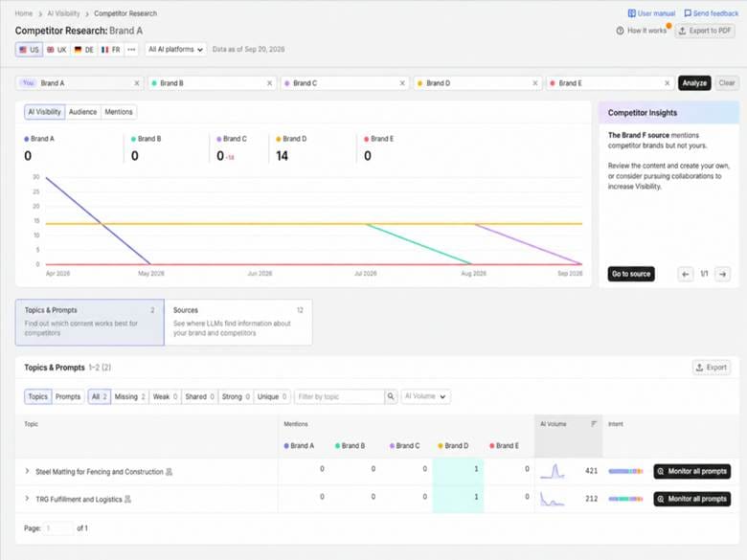Export the report to PDF
Image resolution: width=747 pixels, height=560 pixels.
pyautogui.click(x=705, y=31)
